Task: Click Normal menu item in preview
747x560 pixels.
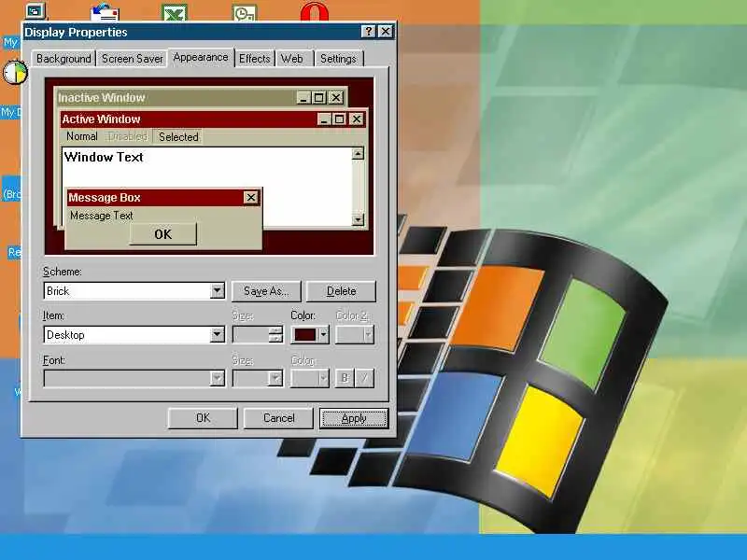Action: [x=82, y=136]
